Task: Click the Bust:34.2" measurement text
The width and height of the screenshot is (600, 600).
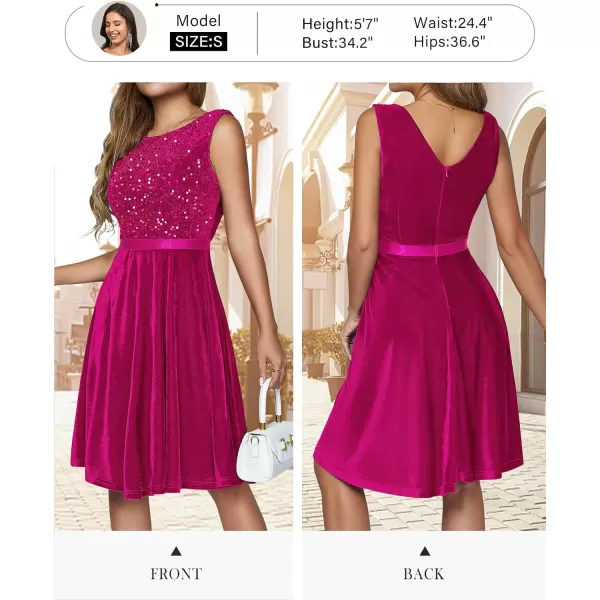Action: [x=337, y=43]
